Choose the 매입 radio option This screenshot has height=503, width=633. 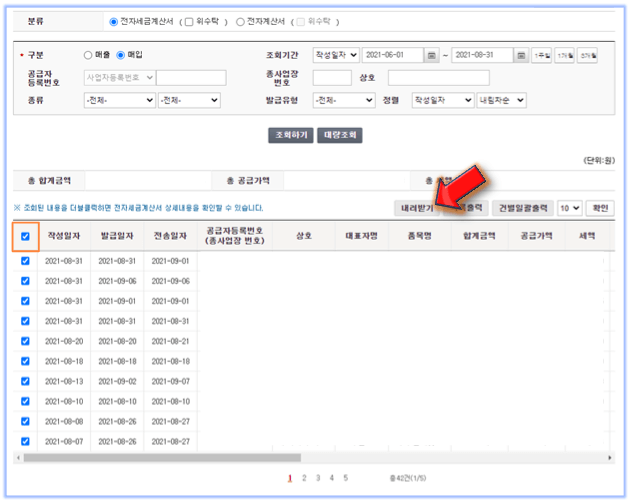point(120,55)
